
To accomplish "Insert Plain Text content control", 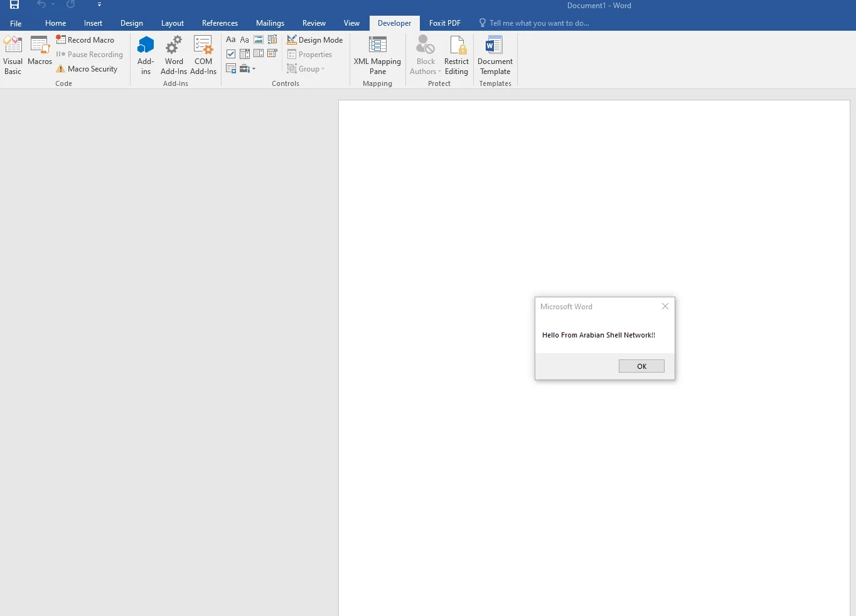I will click(x=245, y=40).
